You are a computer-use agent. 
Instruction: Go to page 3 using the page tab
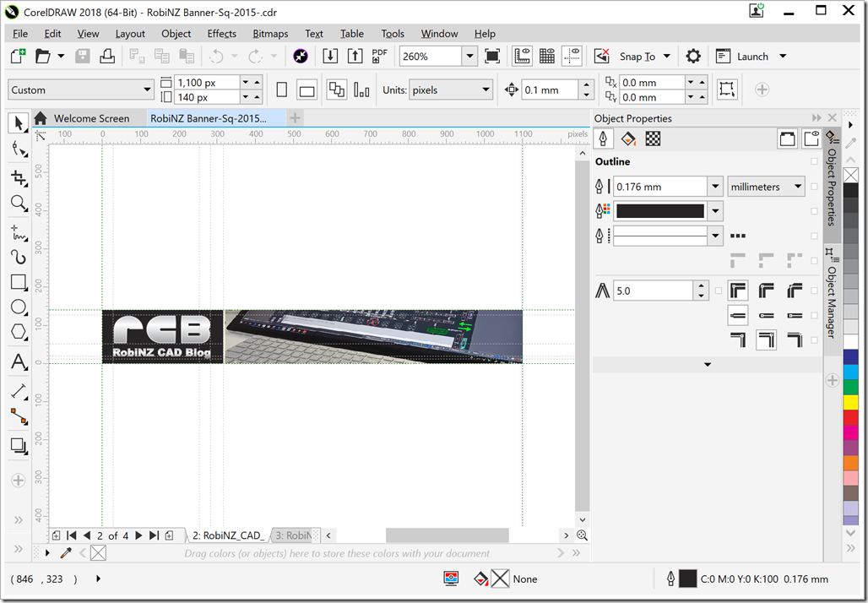click(x=294, y=535)
